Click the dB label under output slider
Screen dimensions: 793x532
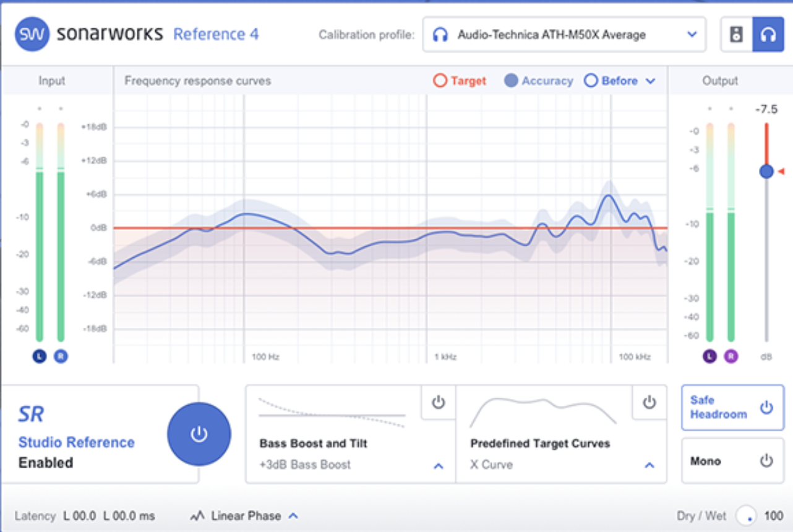766,357
